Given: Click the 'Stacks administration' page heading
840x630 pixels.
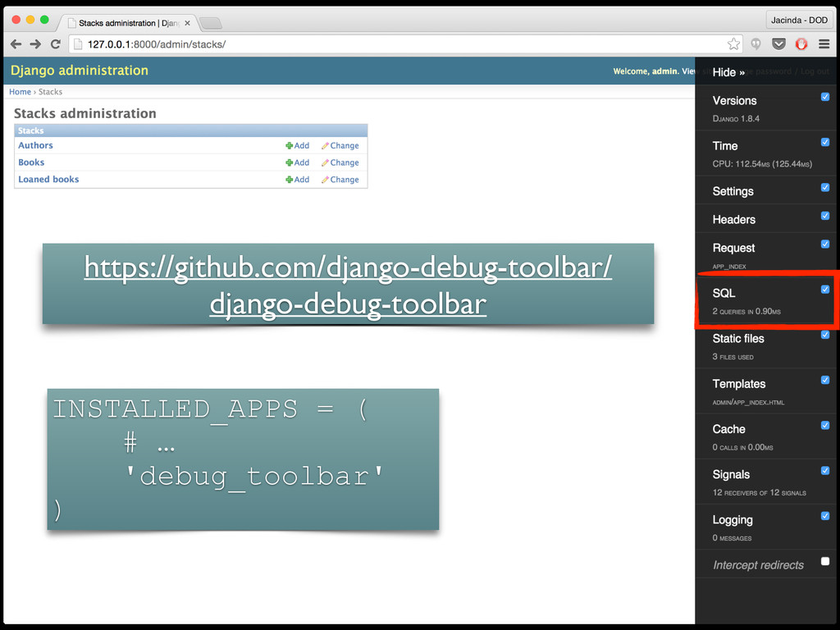Looking at the screenshot, I should (x=85, y=113).
